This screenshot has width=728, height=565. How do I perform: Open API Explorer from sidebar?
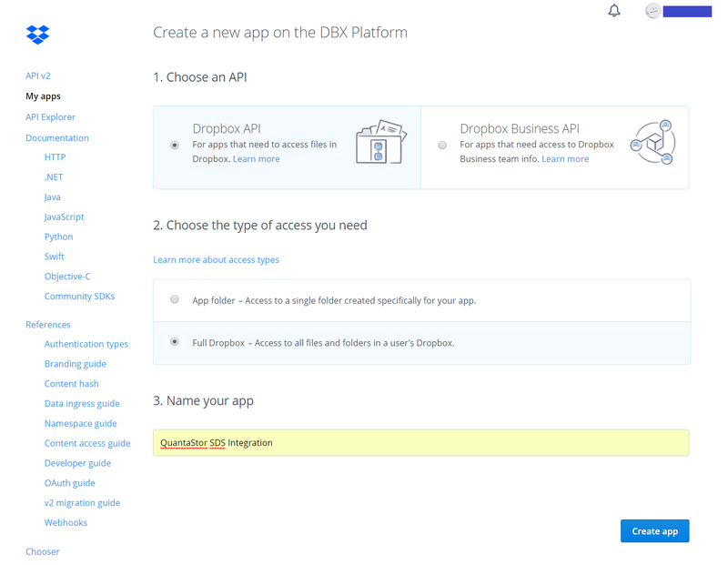(x=50, y=117)
